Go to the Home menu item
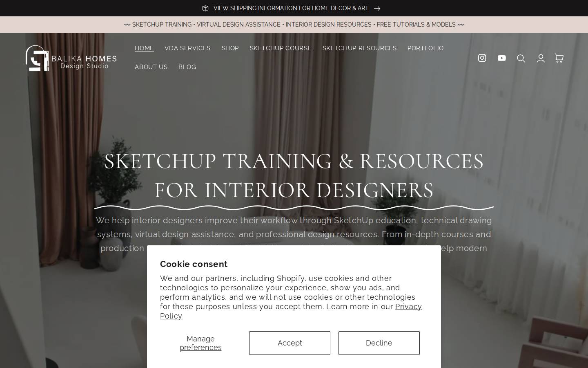 click(144, 48)
